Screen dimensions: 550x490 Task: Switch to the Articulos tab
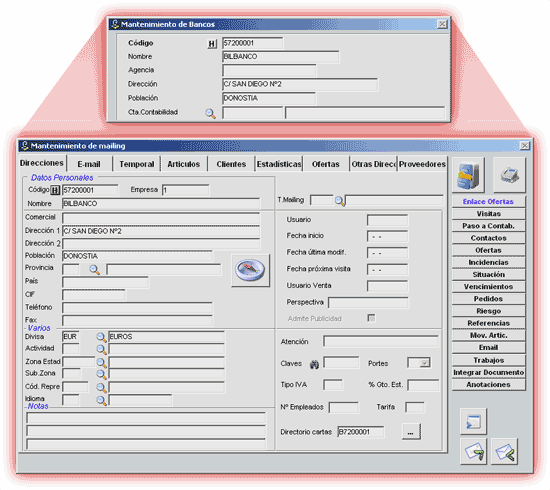click(183, 164)
